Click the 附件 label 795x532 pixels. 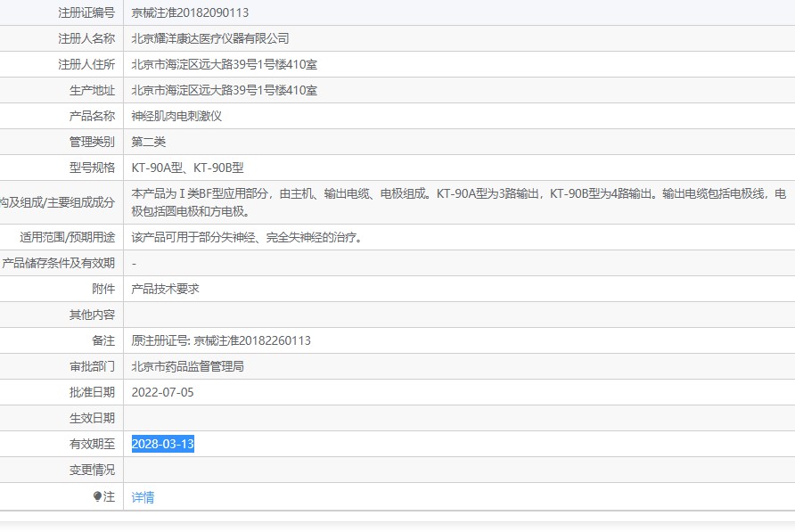(x=103, y=289)
